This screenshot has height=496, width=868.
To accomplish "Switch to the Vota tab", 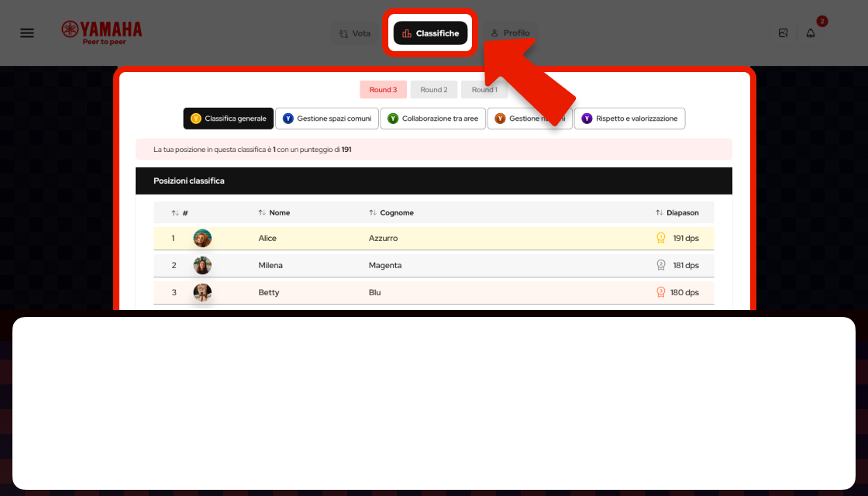I will pyautogui.click(x=355, y=33).
